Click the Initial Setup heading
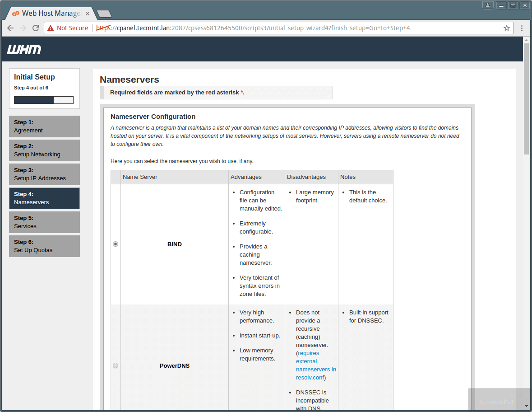This screenshot has width=532, height=412. point(34,77)
